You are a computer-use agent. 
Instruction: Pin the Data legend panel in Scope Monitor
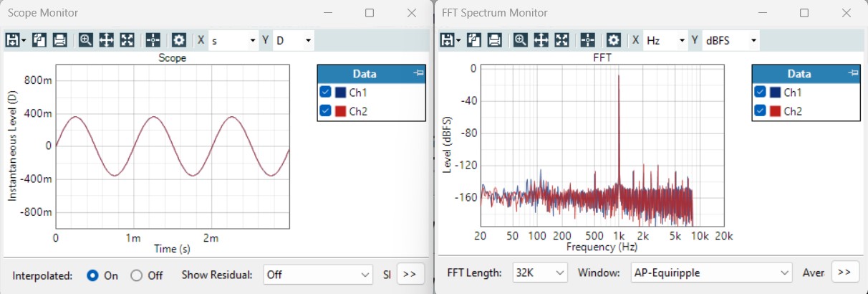point(419,73)
